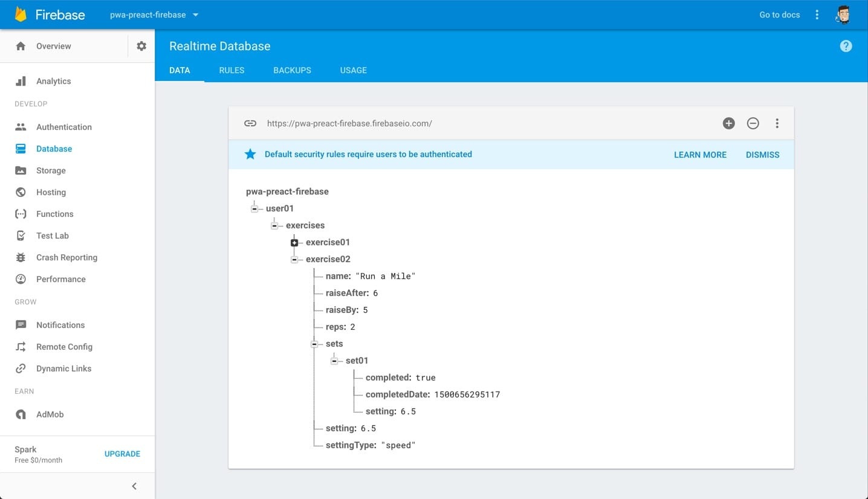Click LEARN MORE in the security banner

(700, 155)
